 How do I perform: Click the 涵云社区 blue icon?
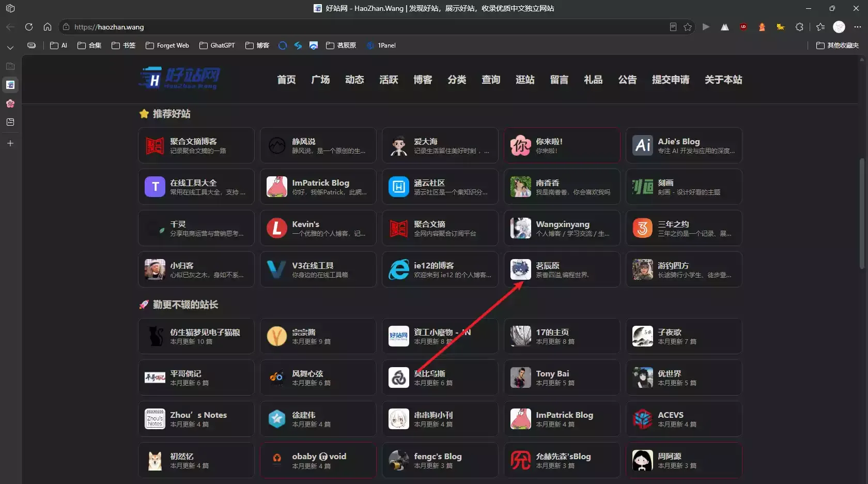[399, 187]
